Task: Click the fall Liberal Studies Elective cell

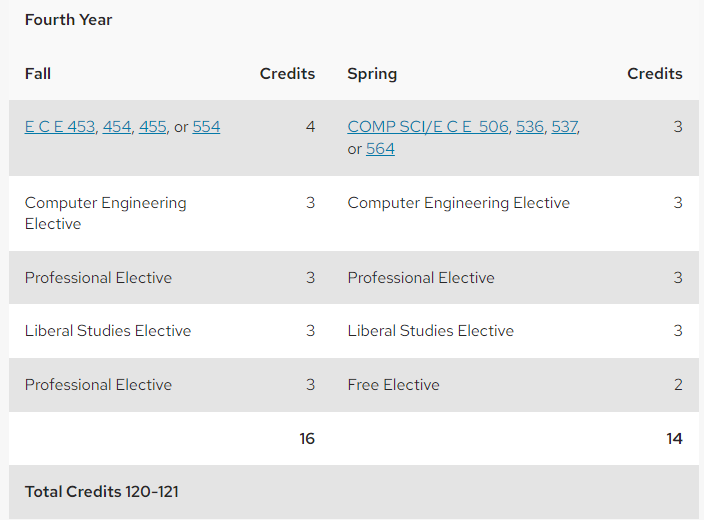Action: click(x=108, y=331)
